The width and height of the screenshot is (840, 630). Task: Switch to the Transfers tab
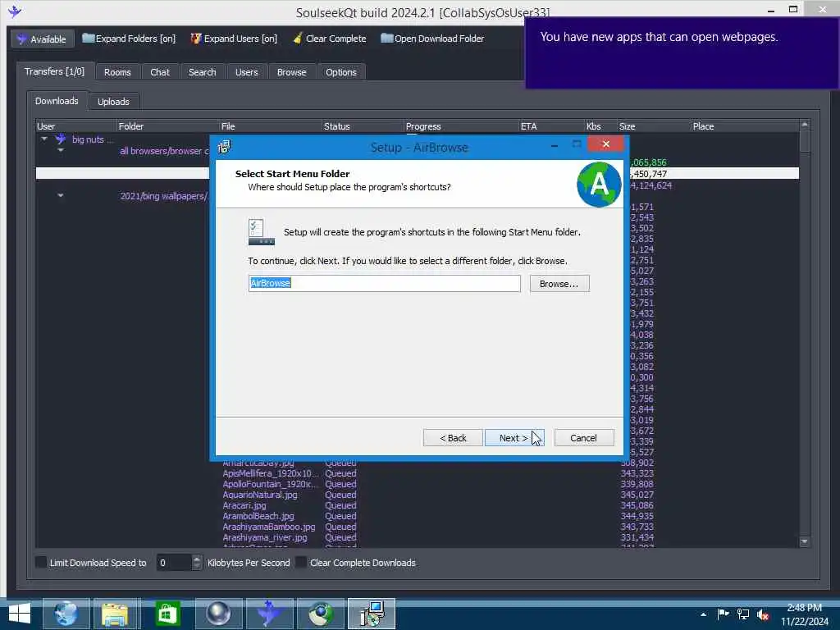[55, 71]
